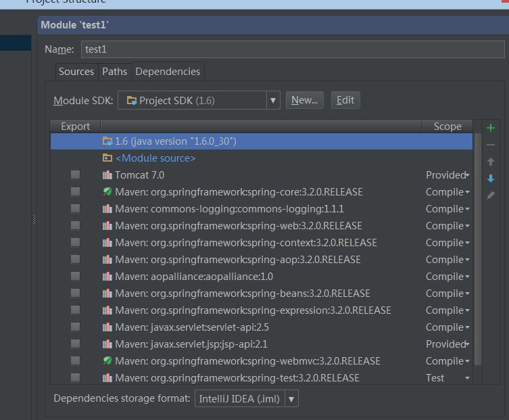
Task: Toggle export checkbox for commons-logging 1.1.1
Action: 75,209
